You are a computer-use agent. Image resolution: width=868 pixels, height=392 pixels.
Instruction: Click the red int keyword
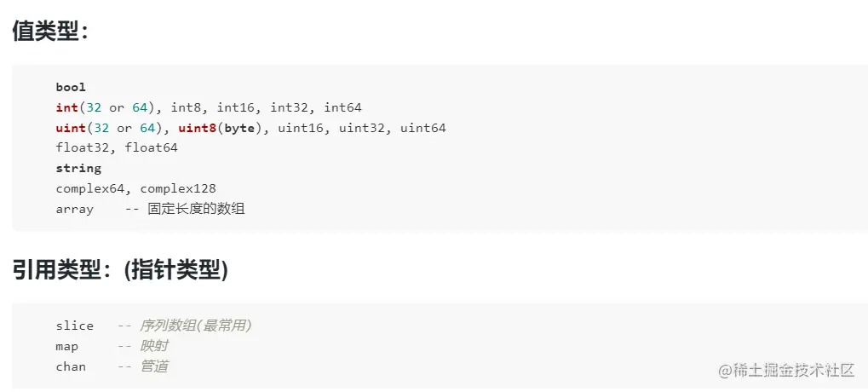(x=66, y=107)
